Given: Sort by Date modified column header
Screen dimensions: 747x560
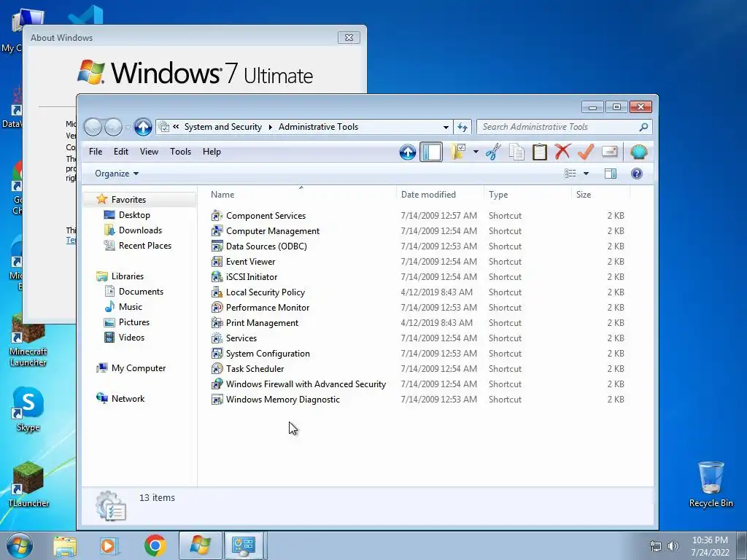Looking at the screenshot, I should point(439,194).
